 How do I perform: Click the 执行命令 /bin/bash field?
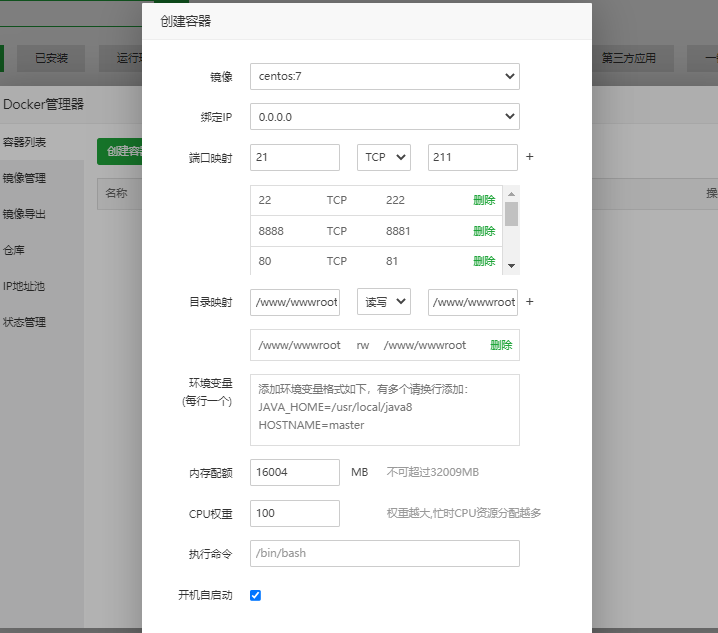(x=384, y=553)
